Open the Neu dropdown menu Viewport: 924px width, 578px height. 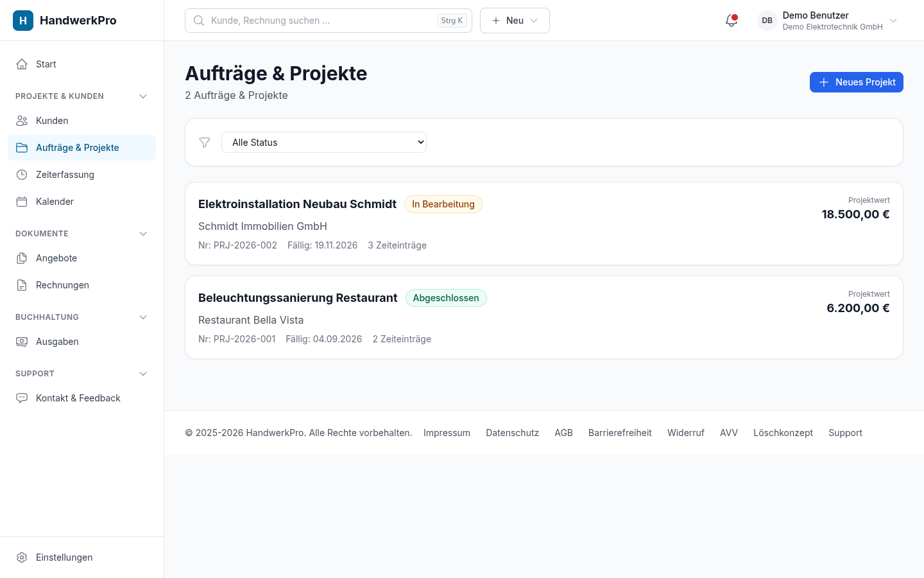click(515, 21)
